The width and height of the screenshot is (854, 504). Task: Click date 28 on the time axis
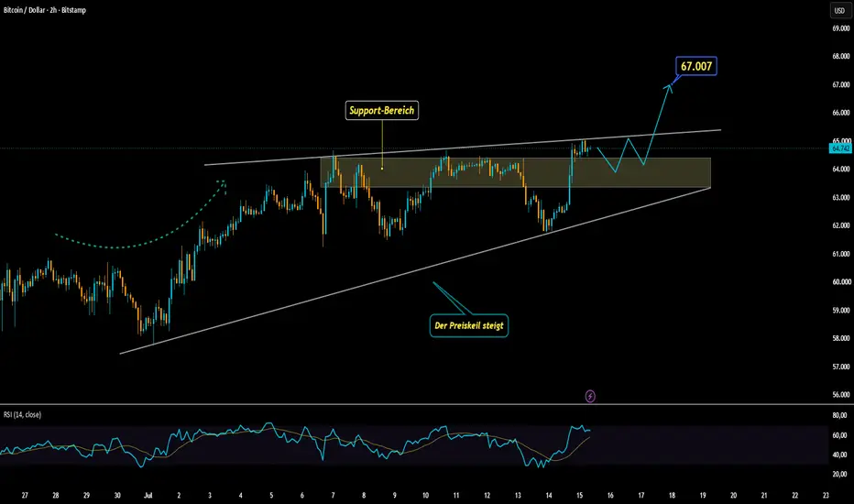click(56, 495)
